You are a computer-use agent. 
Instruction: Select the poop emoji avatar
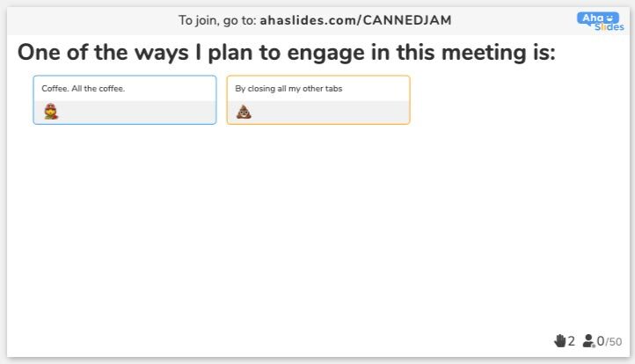(244, 112)
